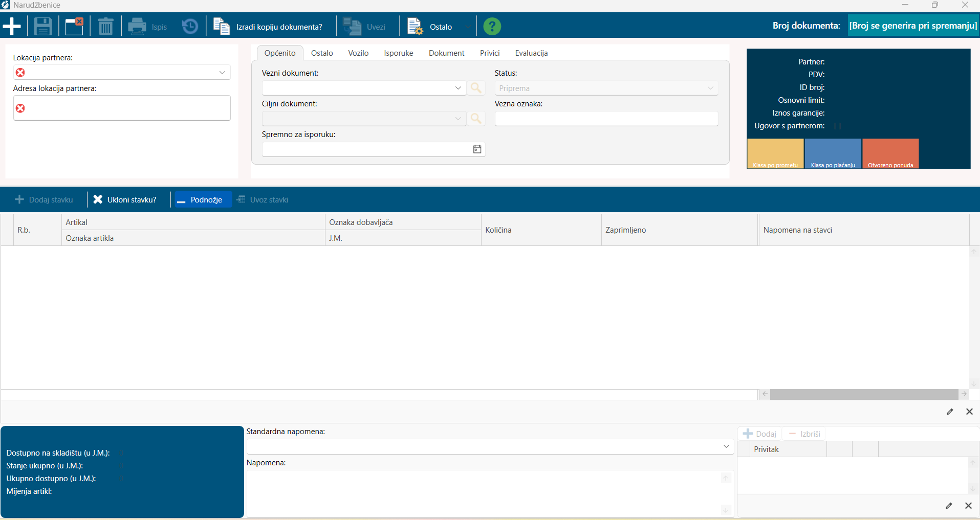Search Vezni dokument with magnifier icon

click(476, 88)
